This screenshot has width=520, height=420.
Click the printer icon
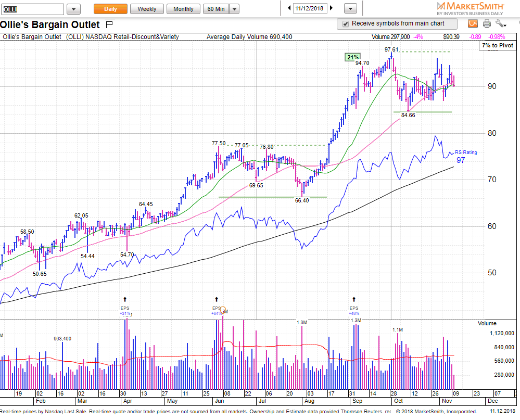[487, 23]
